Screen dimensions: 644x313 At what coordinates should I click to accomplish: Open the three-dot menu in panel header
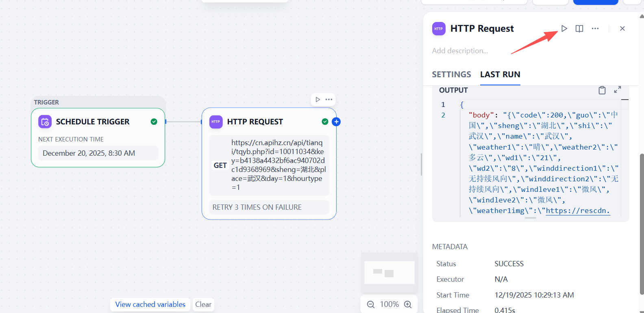(x=595, y=28)
